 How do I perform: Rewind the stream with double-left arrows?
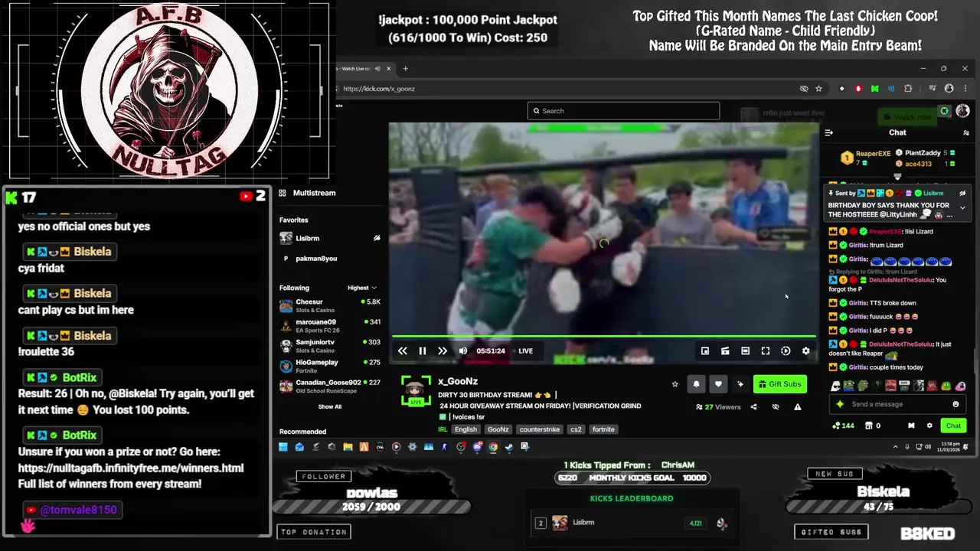402,350
